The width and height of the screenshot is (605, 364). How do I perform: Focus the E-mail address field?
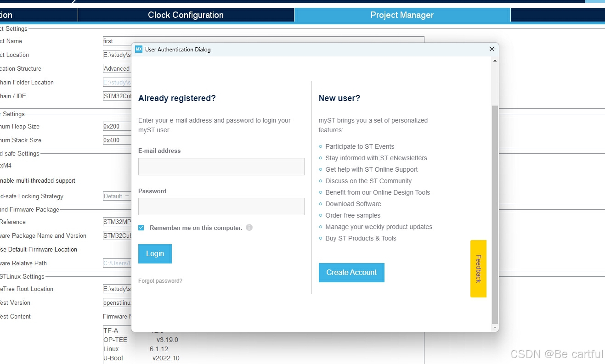pyautogui.click(x=221, y=167)
